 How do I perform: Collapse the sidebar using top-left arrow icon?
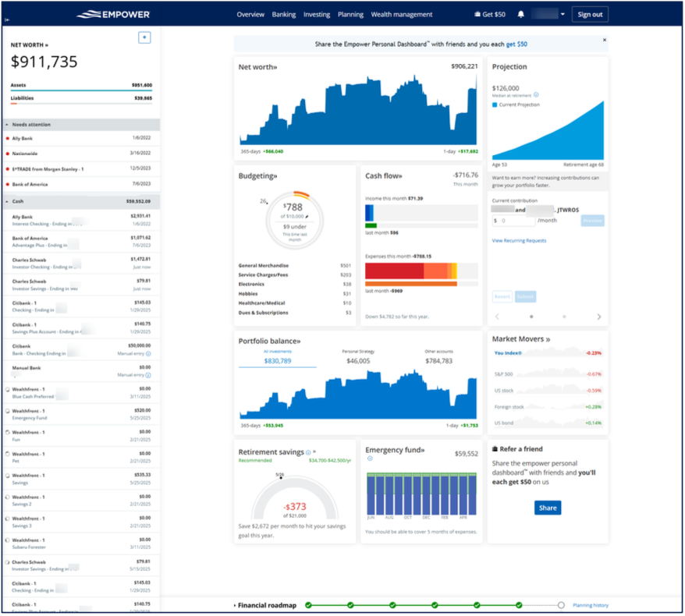coord(7,19)
